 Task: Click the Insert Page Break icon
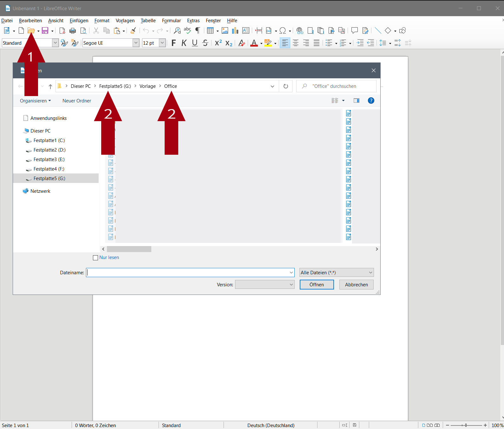click(259, 30)
